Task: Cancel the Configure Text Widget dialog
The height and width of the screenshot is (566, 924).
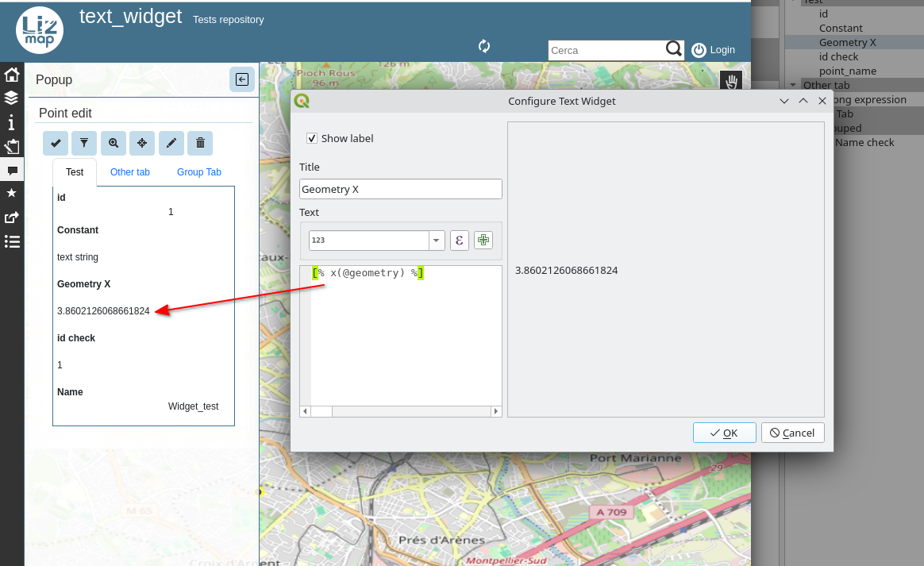Action: point(792,433)
